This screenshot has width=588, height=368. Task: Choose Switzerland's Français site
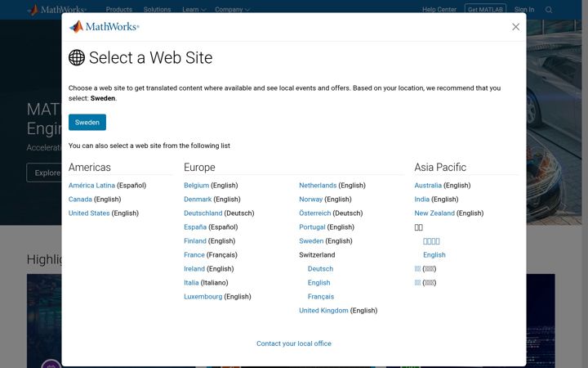coord(321,297)
